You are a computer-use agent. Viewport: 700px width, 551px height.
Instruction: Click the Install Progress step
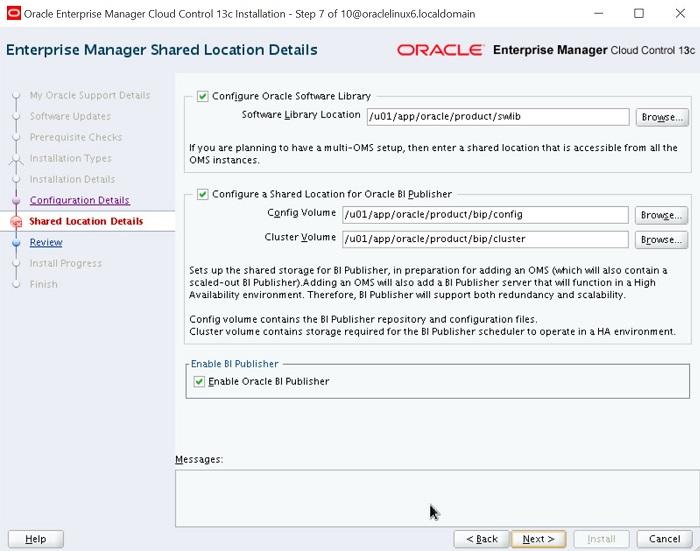(x=66, y=263)
